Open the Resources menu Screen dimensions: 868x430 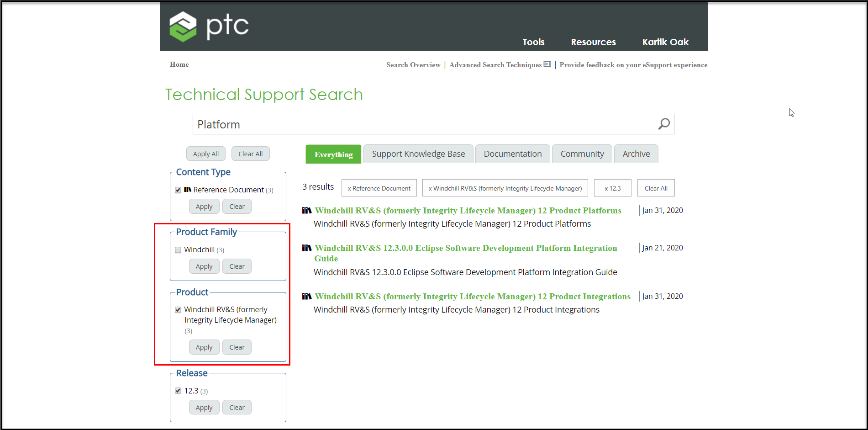click(x=593, y=42)
